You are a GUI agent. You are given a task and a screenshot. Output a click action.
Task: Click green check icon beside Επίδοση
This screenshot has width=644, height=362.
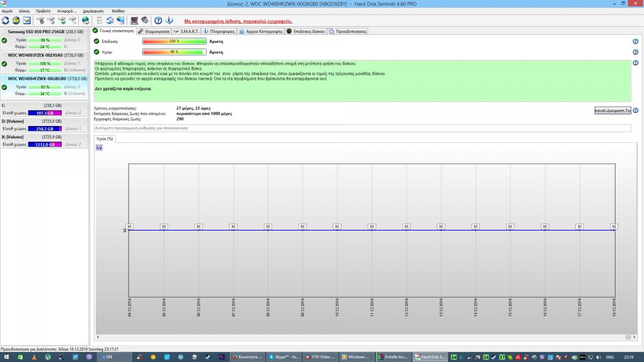tap(97, 41)
